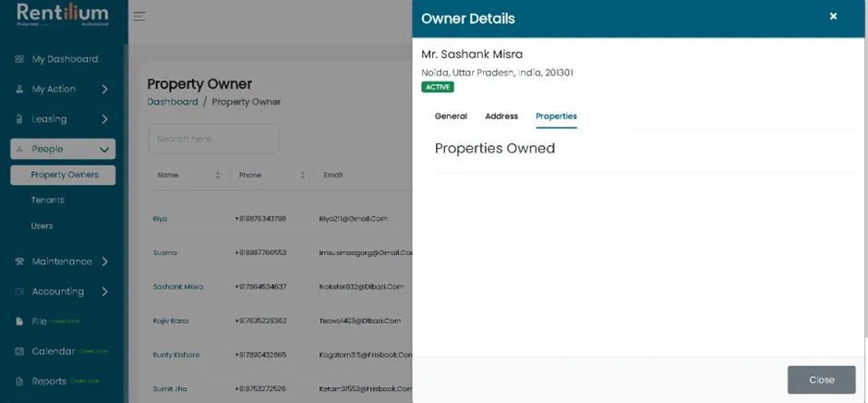The image size is (868, 403).
Task: Click phone number +917864534637
Action: tap(260, 287)
